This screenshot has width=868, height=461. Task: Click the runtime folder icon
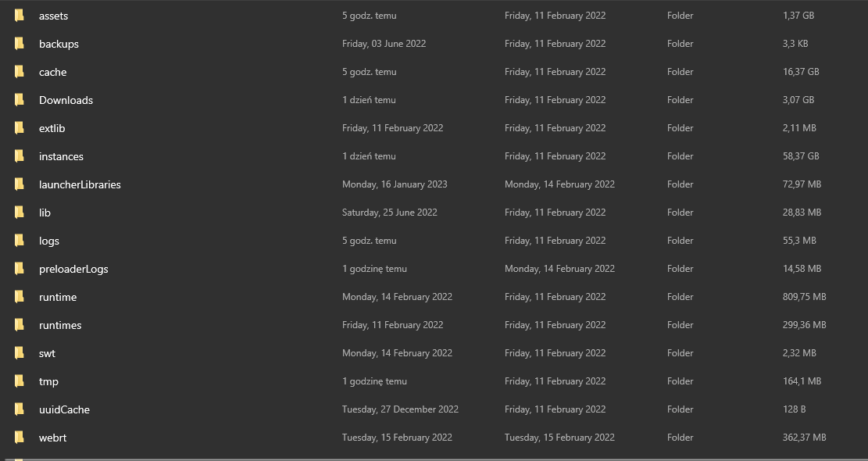(x=20, y=297)
